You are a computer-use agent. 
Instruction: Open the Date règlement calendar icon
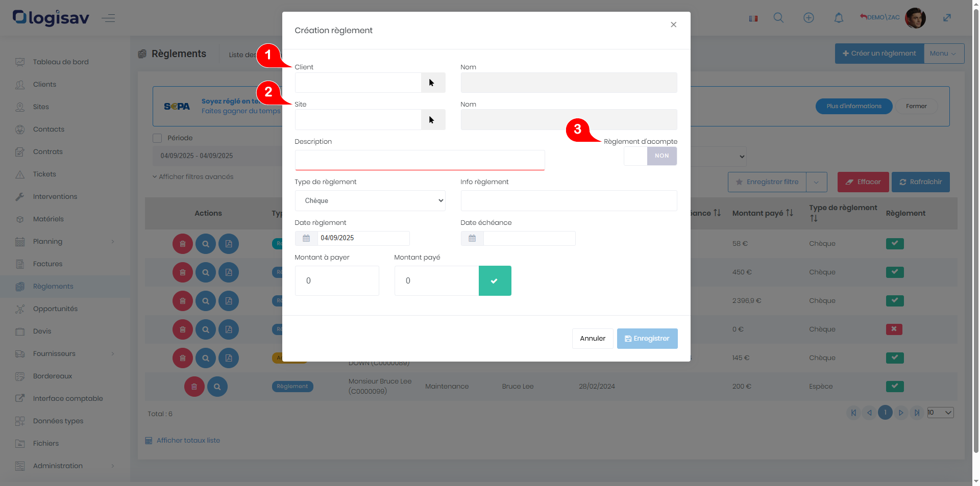tap(306, 238)
